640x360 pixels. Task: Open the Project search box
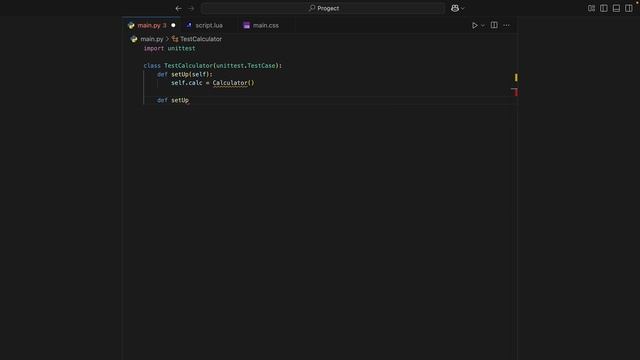323,8
